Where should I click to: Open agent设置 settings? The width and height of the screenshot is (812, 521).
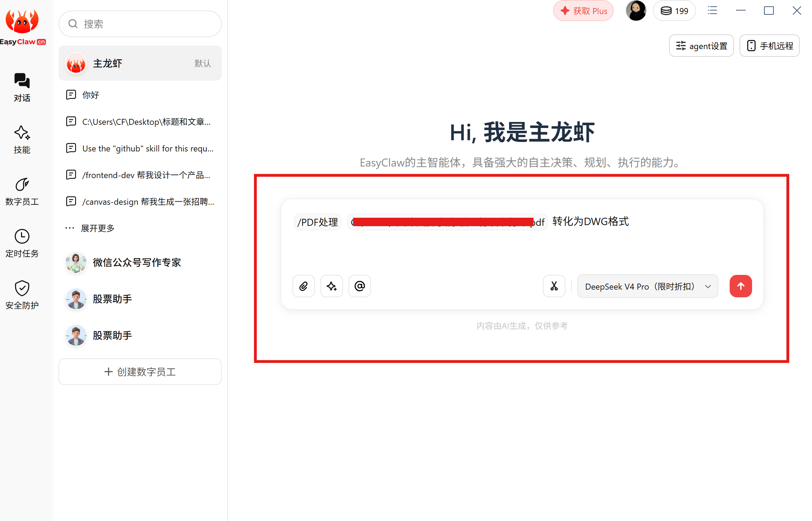pos(701,46)
